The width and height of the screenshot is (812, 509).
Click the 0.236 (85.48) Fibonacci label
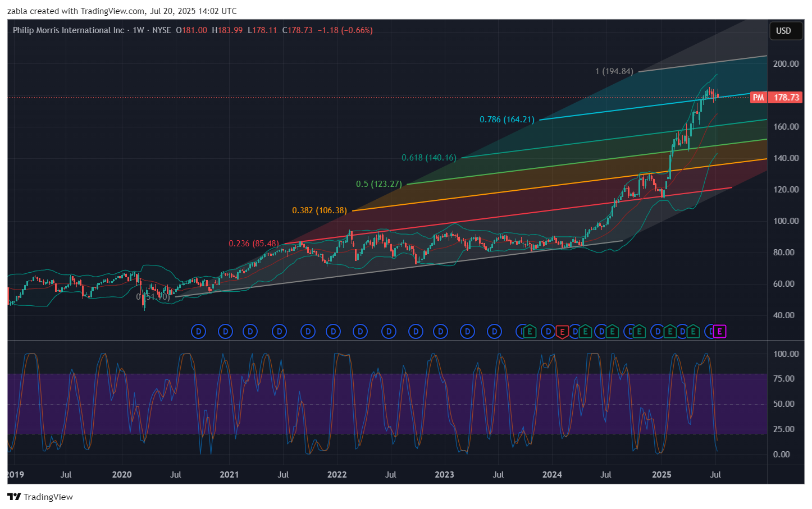tap(254, 244)
